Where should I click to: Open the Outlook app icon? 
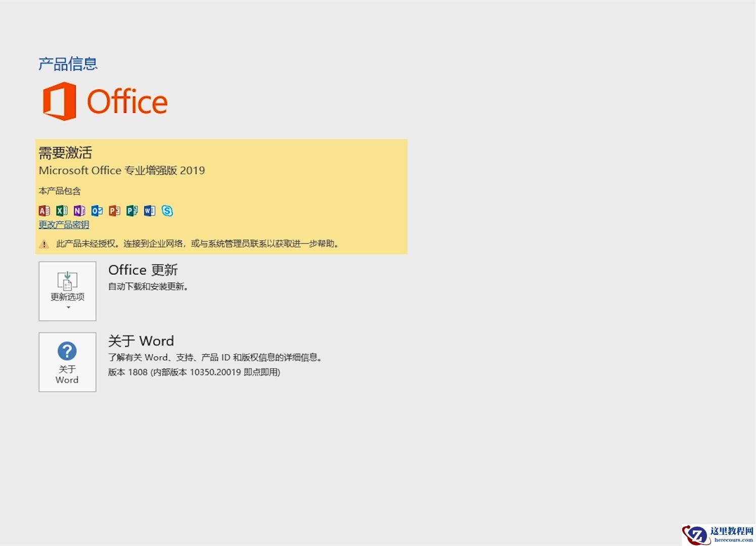pyautogui.click(x=97, y=211)
